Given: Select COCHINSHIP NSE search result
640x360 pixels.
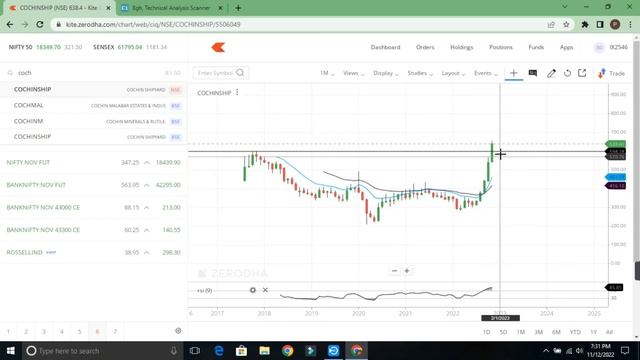Looking at the screenshot, I should click(x=94, y=89).
